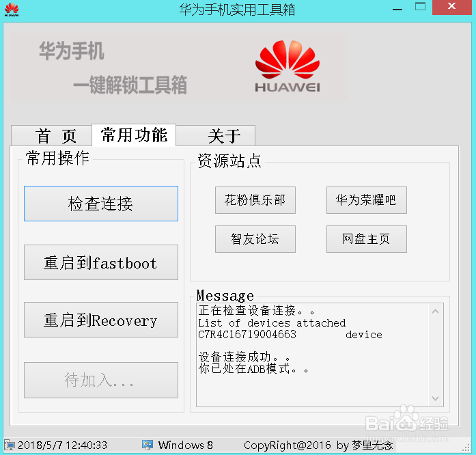Open 华为荣耀吧 site

coord(367,200)
